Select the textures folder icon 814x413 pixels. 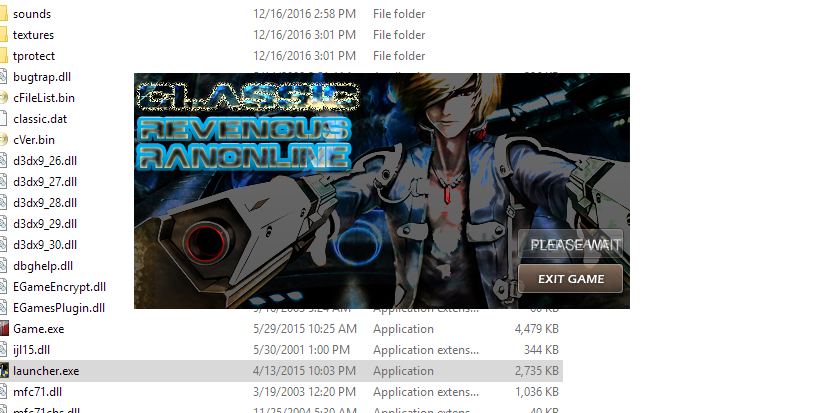[4, 35]
